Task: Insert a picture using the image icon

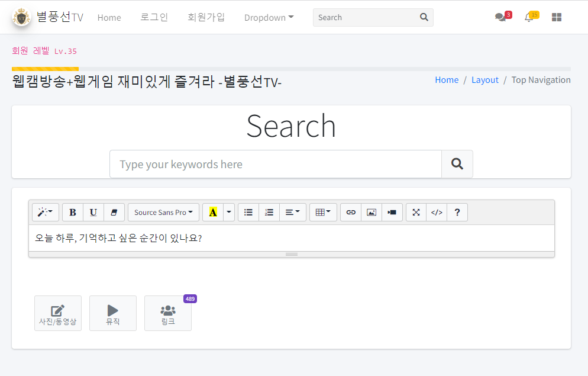Action: tap(371, 213)
